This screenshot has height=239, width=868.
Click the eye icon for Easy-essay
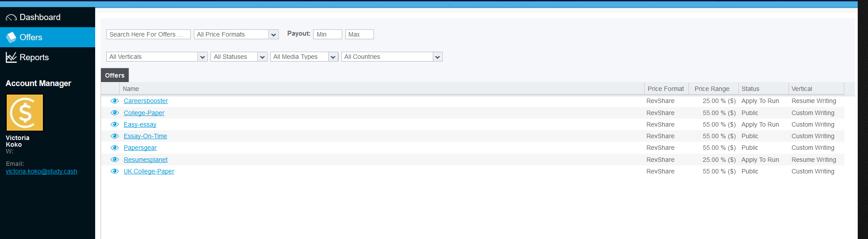coord(115,124)
